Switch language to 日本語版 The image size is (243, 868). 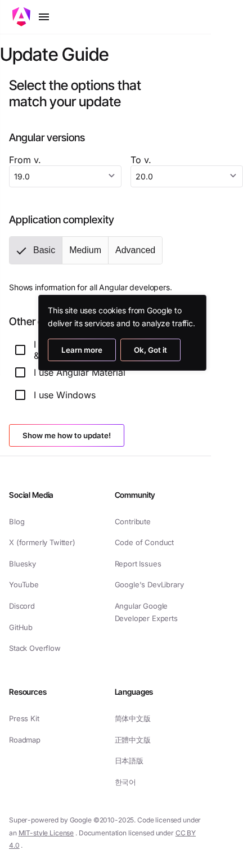point(129,761)
